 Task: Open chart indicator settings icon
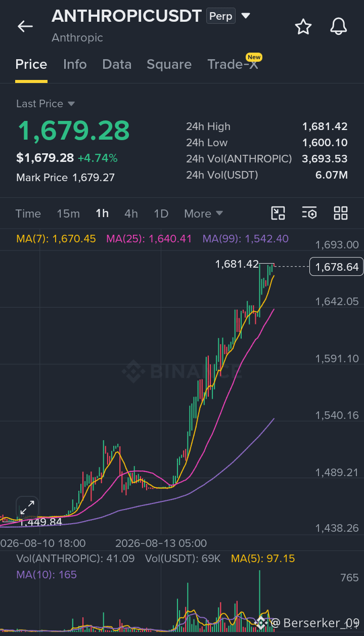coord(309,213)
